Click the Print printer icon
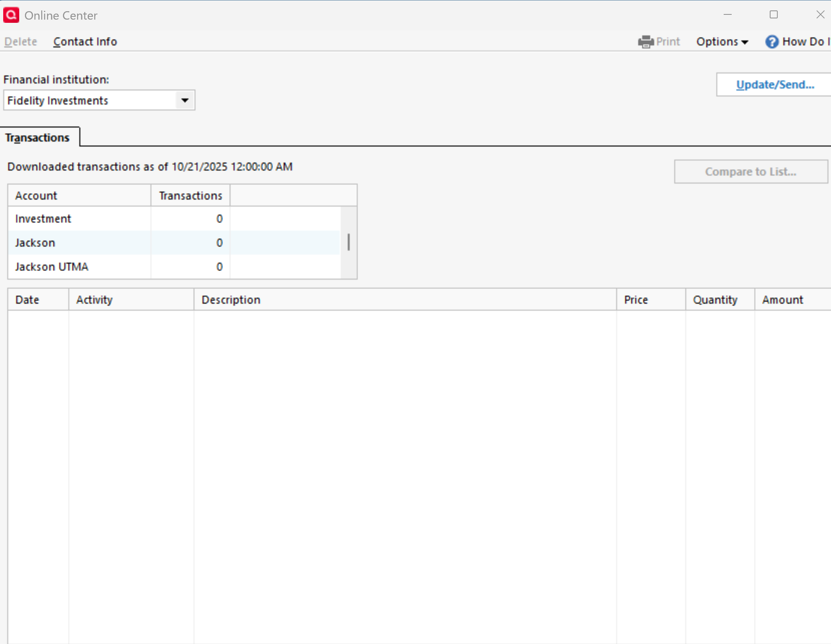 tap(646, 42)
